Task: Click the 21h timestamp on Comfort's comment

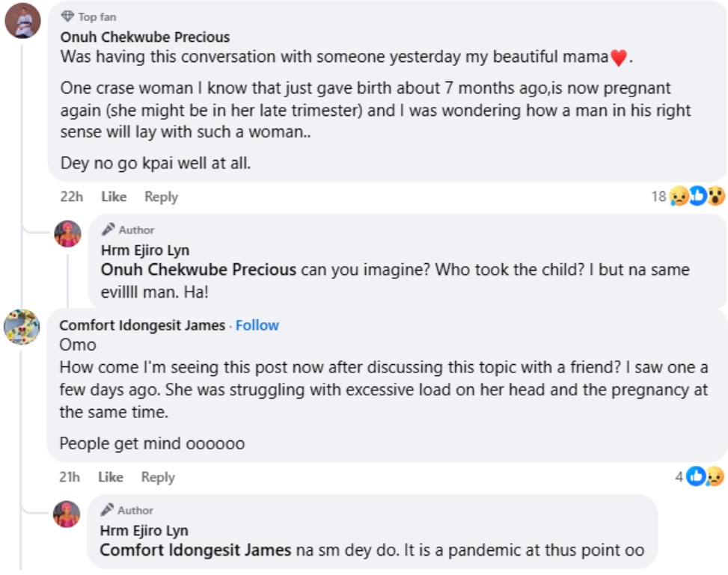Action: point(70,477)
